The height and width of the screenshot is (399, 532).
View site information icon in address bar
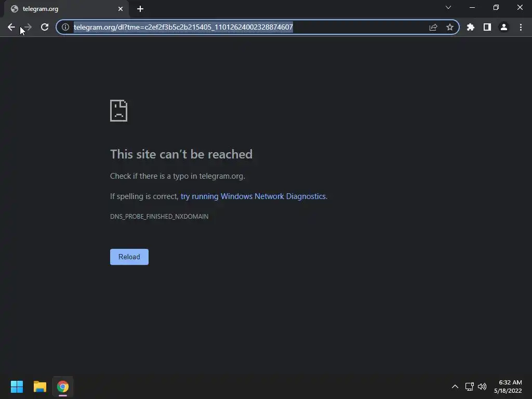(65, 27)
